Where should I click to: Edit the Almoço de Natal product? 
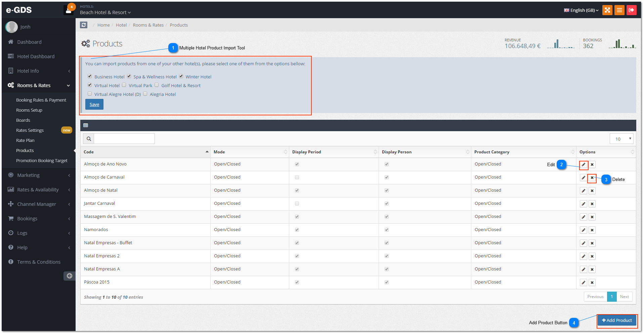click(x=584, y=191)
